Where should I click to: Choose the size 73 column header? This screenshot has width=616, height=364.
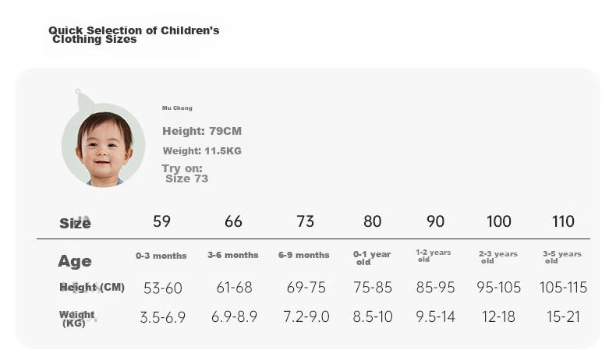pos(305,221)
